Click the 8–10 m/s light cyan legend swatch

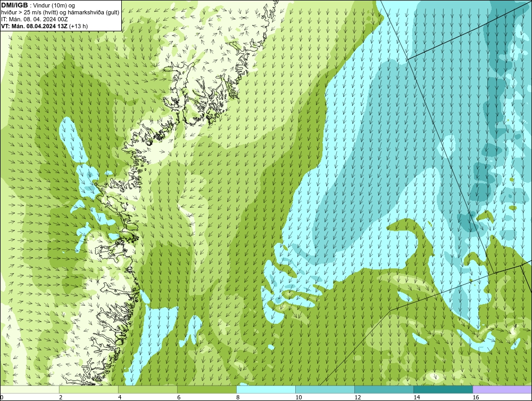pos(266,389)
